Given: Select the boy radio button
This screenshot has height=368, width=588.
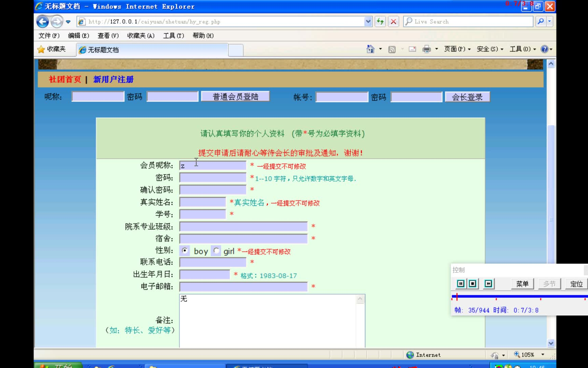Looking at the screenshot, I should click(x=185, y=251).
